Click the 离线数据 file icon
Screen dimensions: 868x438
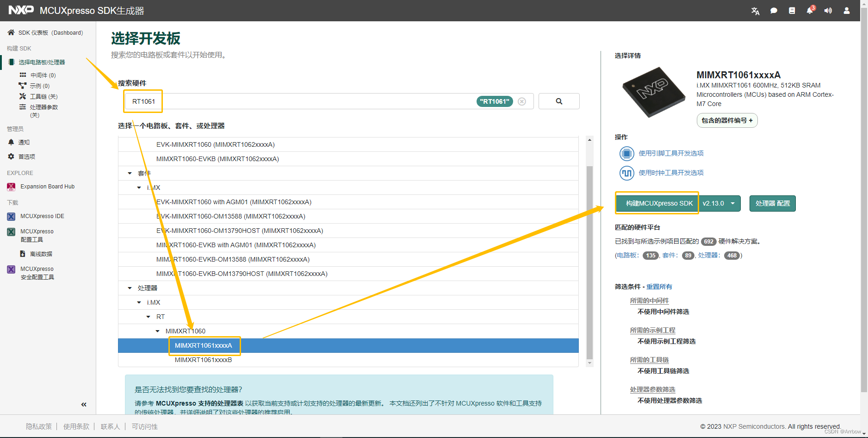coord(22,254)
